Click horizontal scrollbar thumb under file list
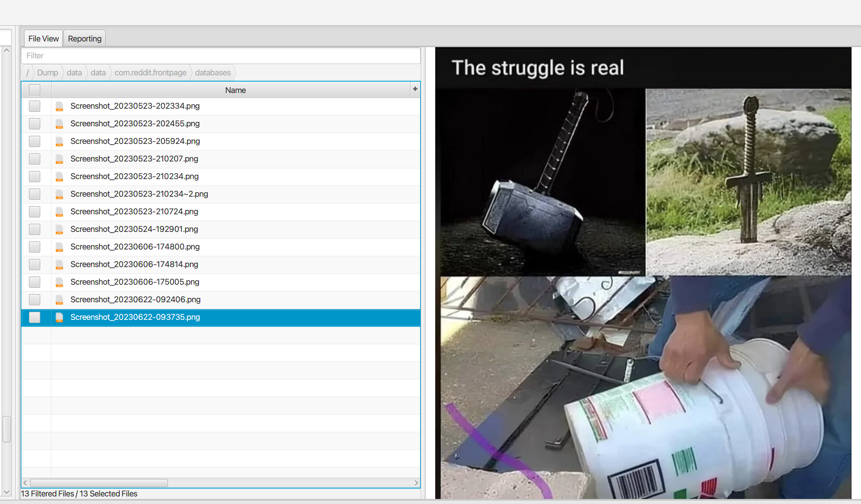Screen dimensions: 861x504 point(99,483)
